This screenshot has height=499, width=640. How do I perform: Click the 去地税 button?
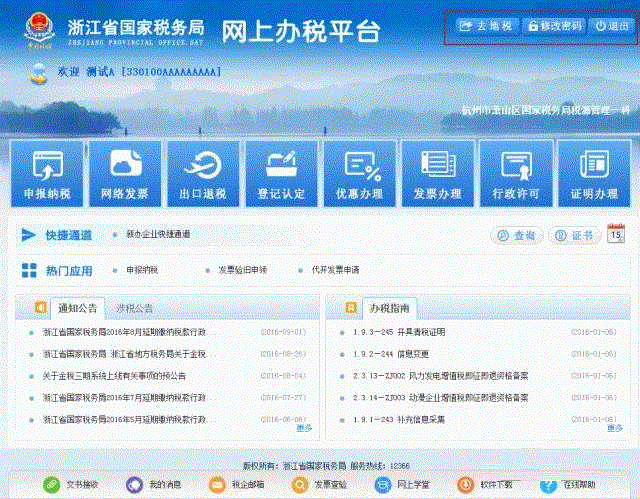click(487, 26)
